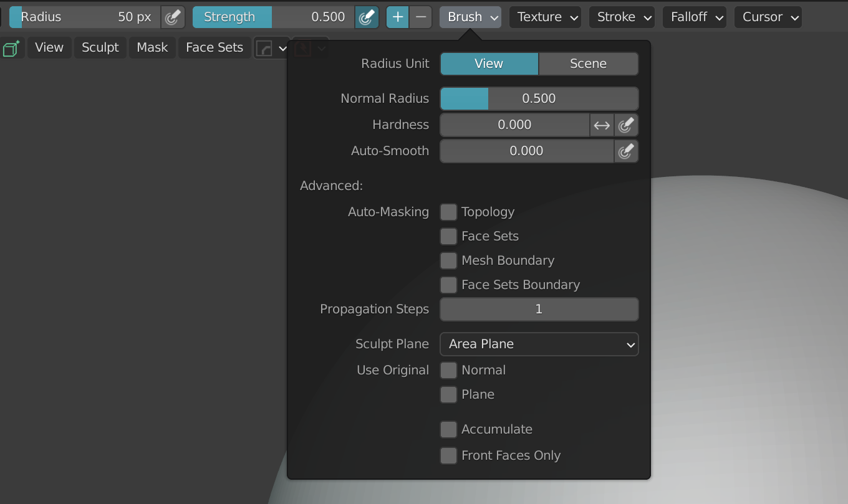Enable pressure for Hardness
This screenshot has width=848, height=504.
[626, 125]
